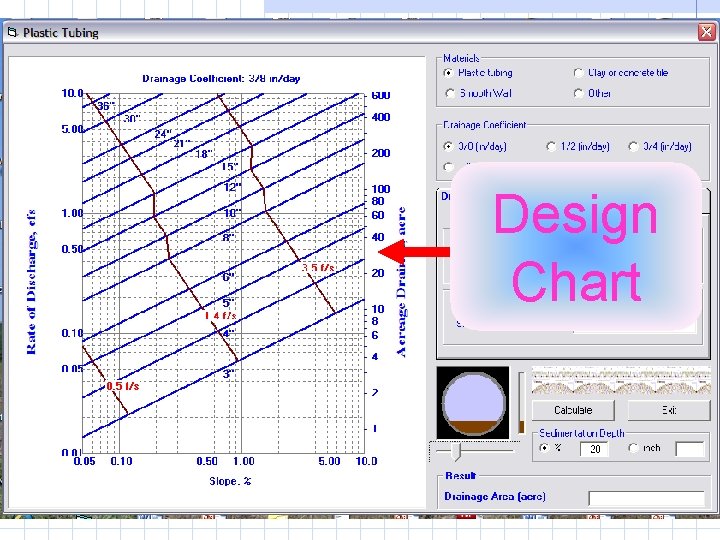Select the 1/2 in/day drainage coefficient
The height and width of the screenshot is (540, 720).
point(551,146)
